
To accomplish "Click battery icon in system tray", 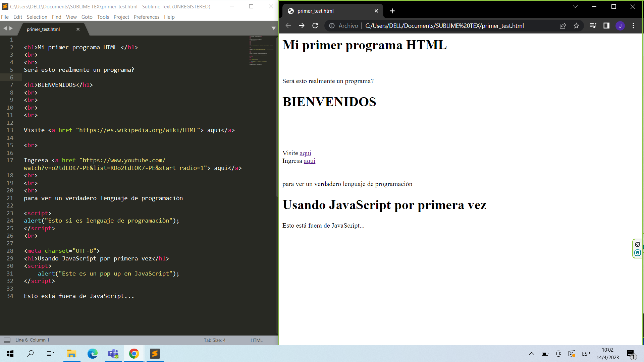I will pos(545,354).
